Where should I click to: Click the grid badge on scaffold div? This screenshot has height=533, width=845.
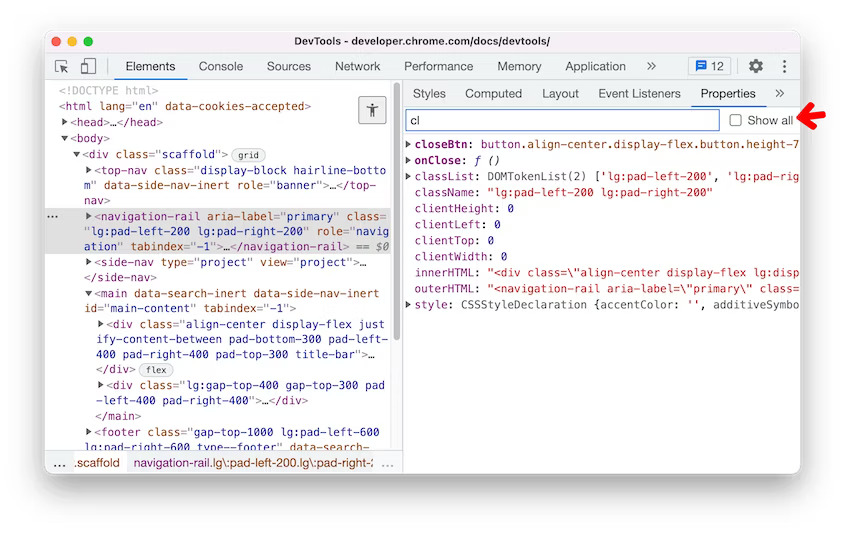coord(248,155)
